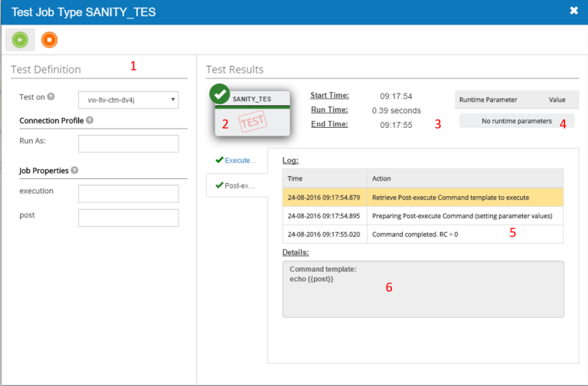The height and width of the screenshot is (386, 588).
Task: Click the Test Results heading
Action: coord(235,70)
